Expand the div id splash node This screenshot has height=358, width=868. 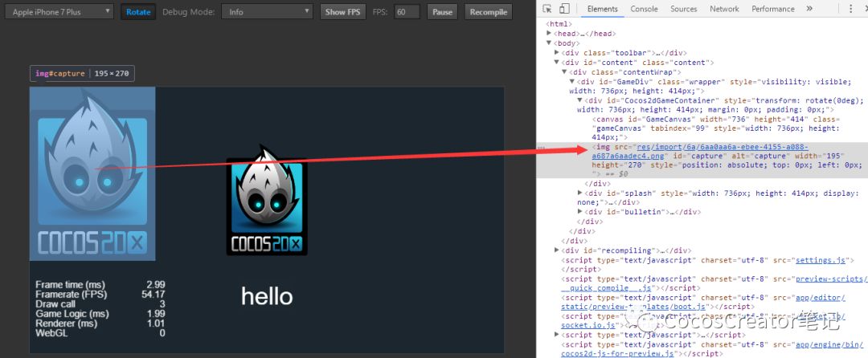click(x=580, y=193)
